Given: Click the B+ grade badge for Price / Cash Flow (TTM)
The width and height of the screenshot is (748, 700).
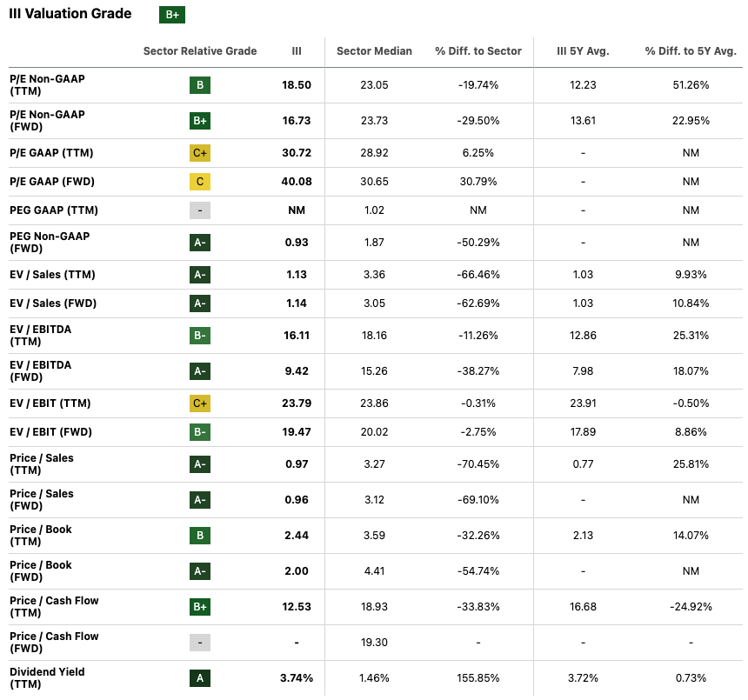Looking at the screenshot, I should click(200, 607).
